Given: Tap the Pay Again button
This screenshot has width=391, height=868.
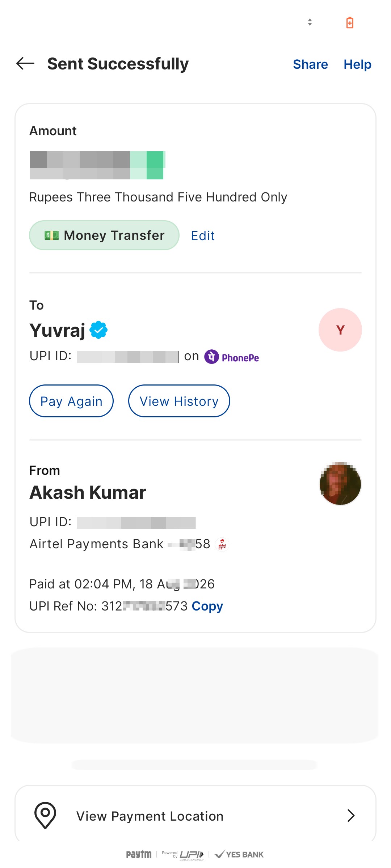Looking at the screenshot, I should (x=71, y=401).
